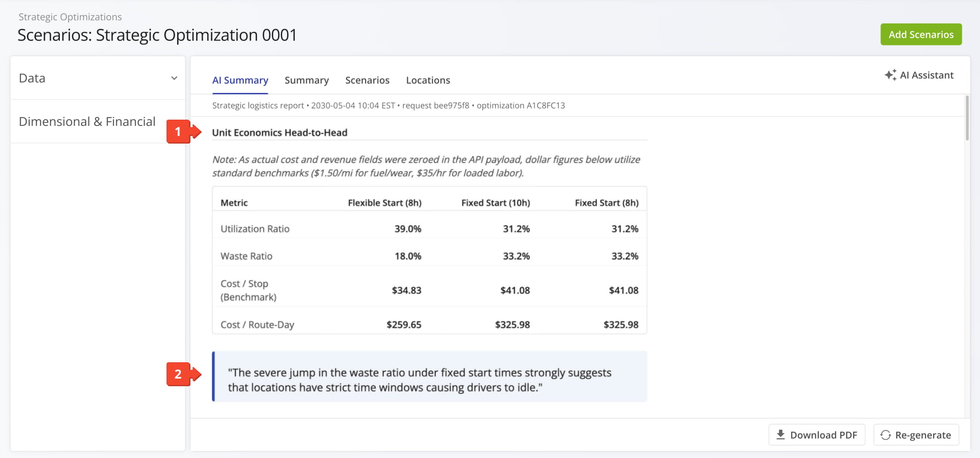Click the Scenarios: Strategic Optimization 0001 title
Image resolution: width=980 pixels, height=458 pixels.
coord(157,35)
